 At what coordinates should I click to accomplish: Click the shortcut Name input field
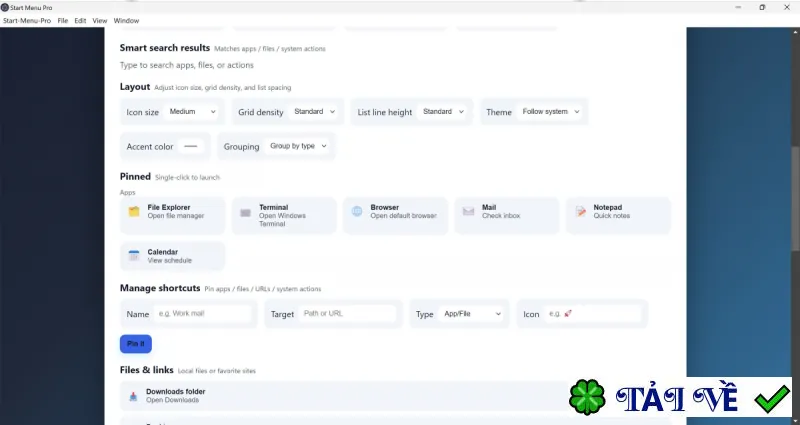[203, 314]
